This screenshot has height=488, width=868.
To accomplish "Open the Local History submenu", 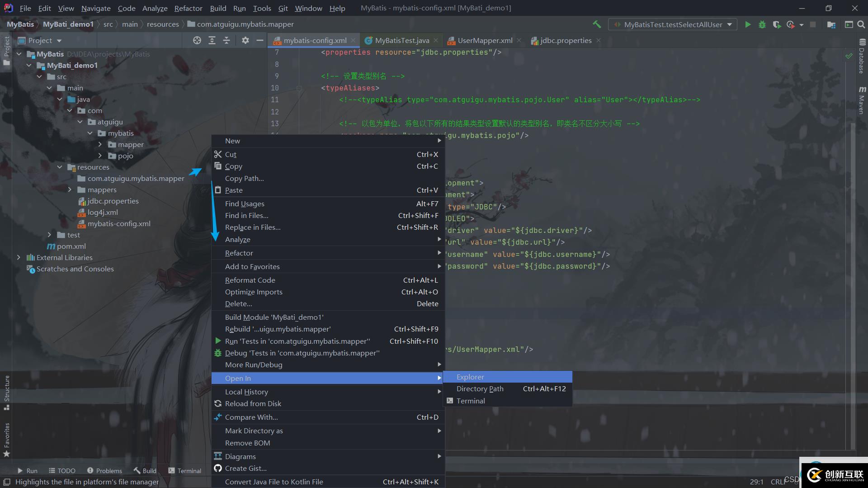I will coord(328,392).
